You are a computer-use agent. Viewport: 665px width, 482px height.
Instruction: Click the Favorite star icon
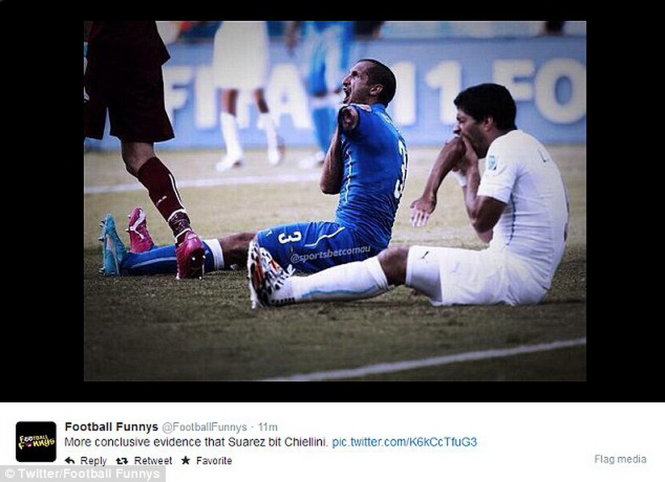click(x=185, y=460)
